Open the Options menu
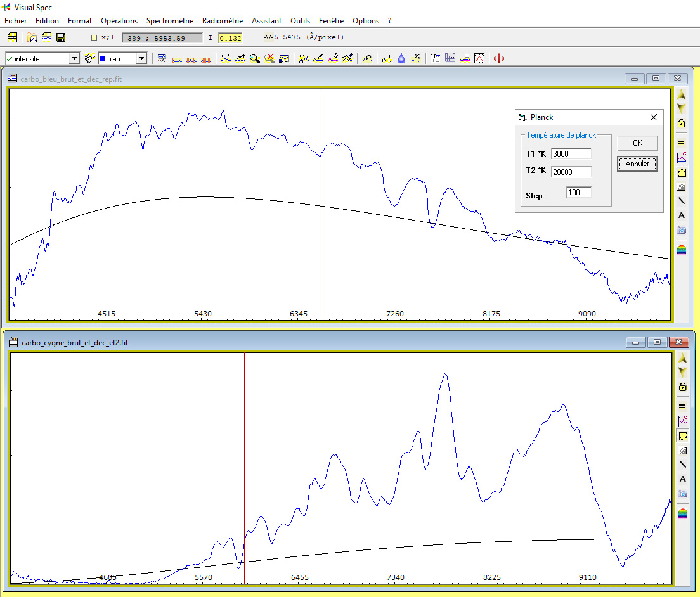 366,21
